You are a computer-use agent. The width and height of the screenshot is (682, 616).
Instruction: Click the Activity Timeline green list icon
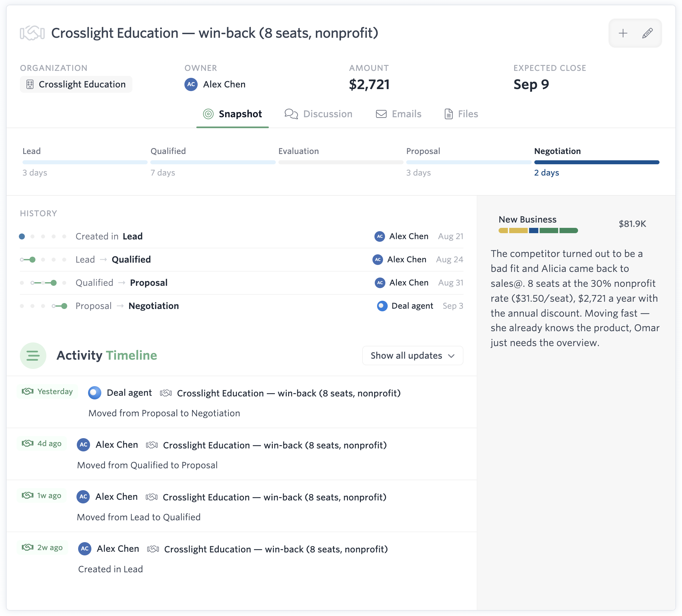coord(33,356)
